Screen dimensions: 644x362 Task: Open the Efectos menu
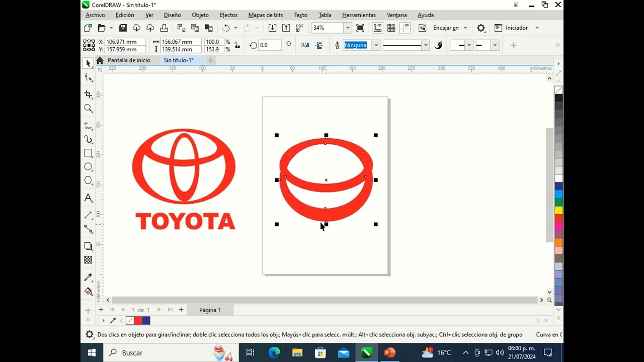(x=228, y=15)
